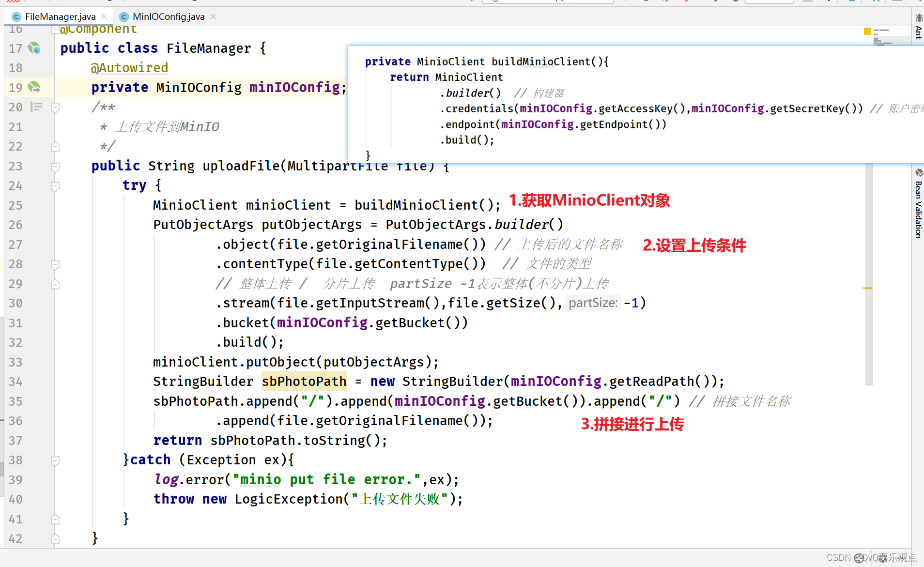The width and height of the screenshot is (924, 567).
Task: Click getBucket() on line 31
Action: (x=417, y=323)
